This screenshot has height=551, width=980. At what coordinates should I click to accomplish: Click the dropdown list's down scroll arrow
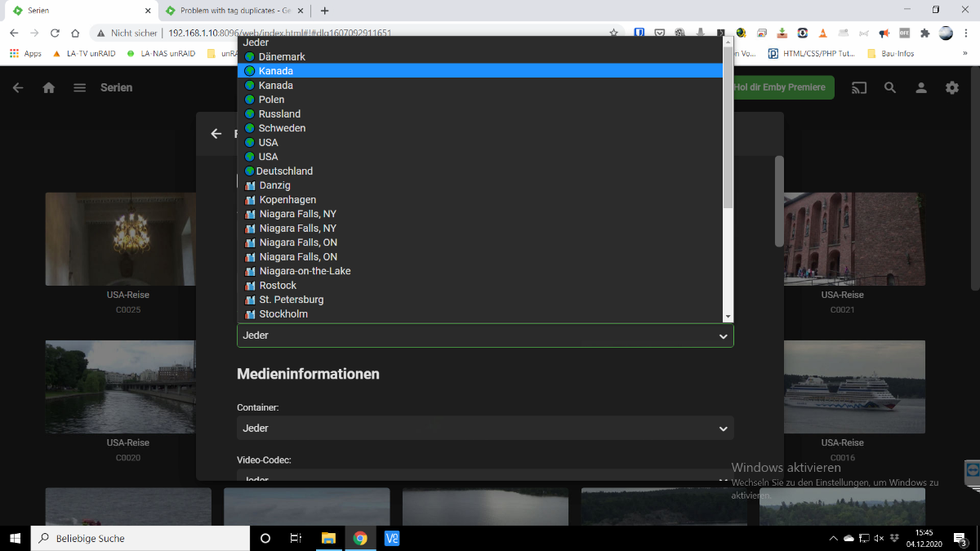click(x=728, y=316)
